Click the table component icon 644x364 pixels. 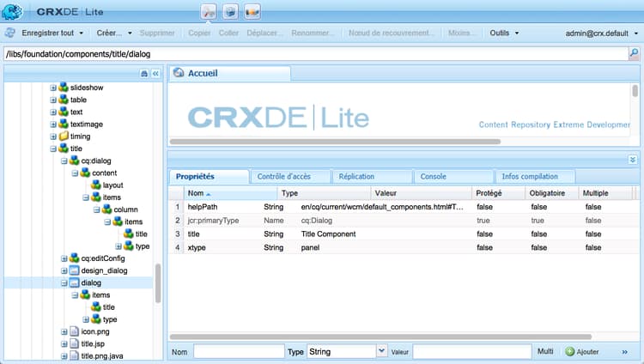(64, 100)
